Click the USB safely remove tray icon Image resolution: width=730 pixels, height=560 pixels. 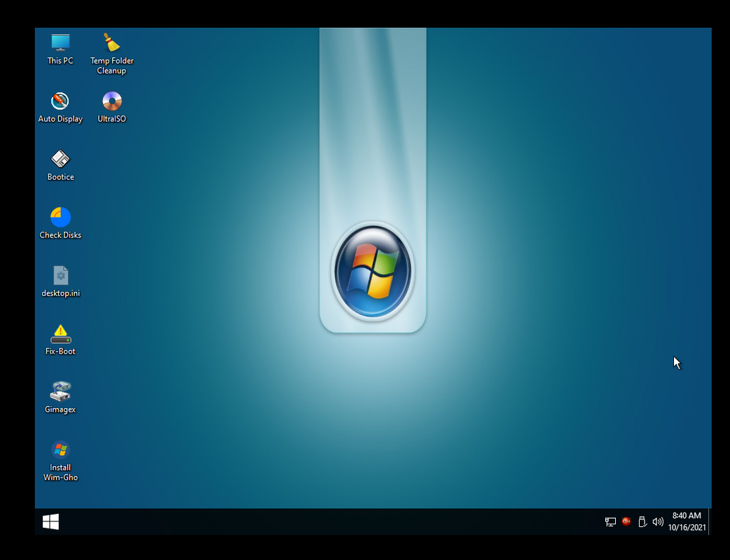[x=642, y=522]
